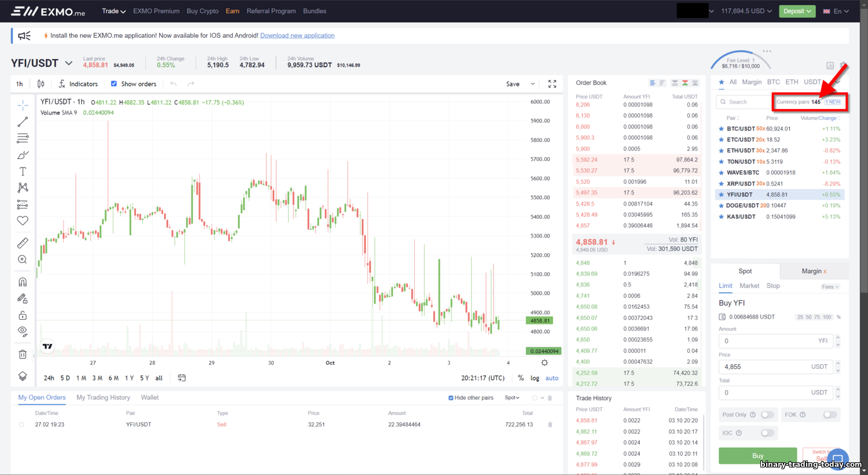The height and width of the screenshot is (475, 868).
Task: Open the candlestick chart style selector
Action: pos(41,84)
